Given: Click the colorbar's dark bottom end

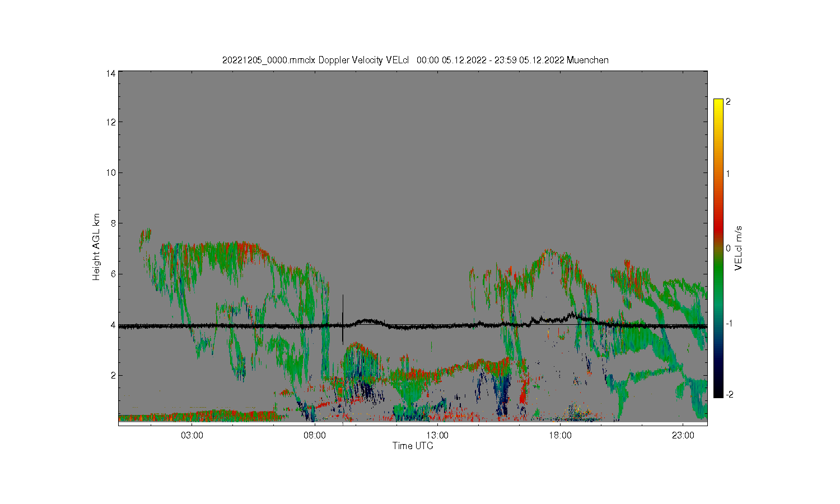Looking at the screenshot, I should (718, 392).
